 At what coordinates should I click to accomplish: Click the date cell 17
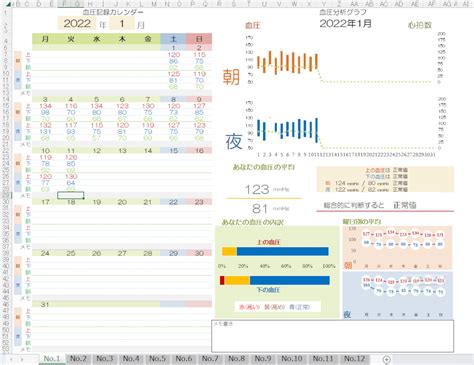click(45, 202)
